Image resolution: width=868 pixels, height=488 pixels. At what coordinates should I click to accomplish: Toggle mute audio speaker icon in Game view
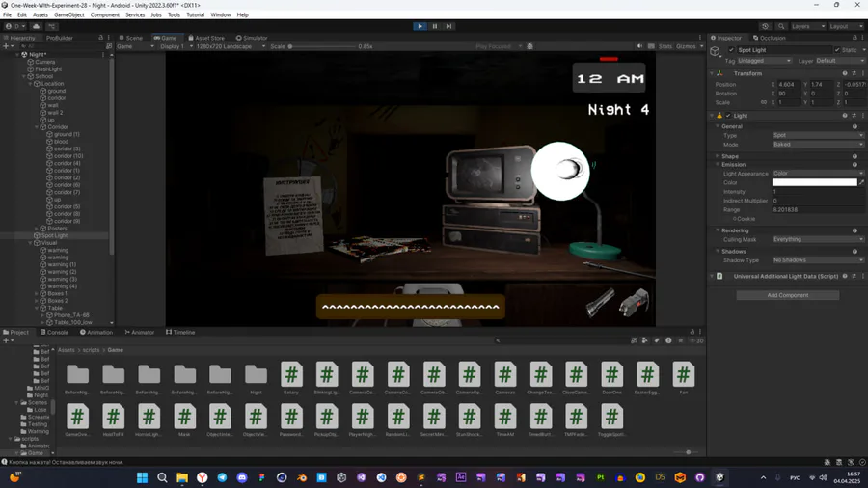[638, 46]
